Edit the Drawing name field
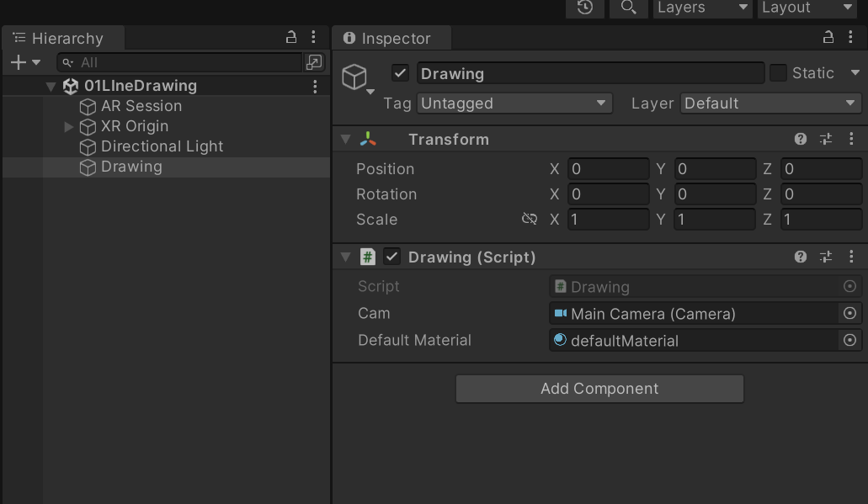The width and height of the screenshot is (868, 504). point(591,73)
